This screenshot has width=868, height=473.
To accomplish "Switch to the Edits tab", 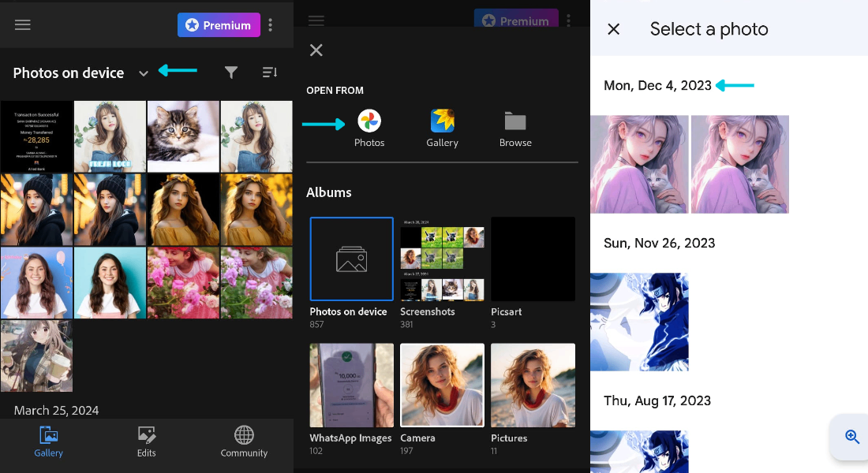I will click(x=146, y=442).
